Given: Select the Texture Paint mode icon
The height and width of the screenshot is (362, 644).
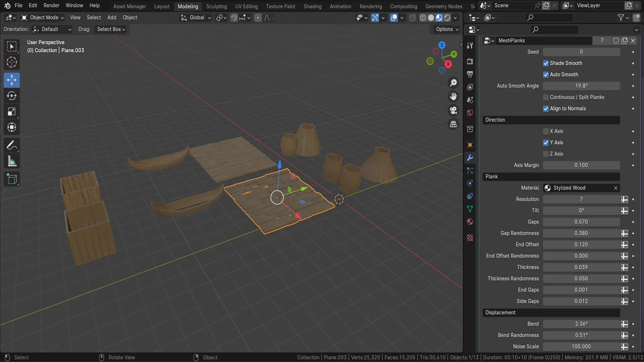Looking at the screenshot, I should click(x=280, y=6).
